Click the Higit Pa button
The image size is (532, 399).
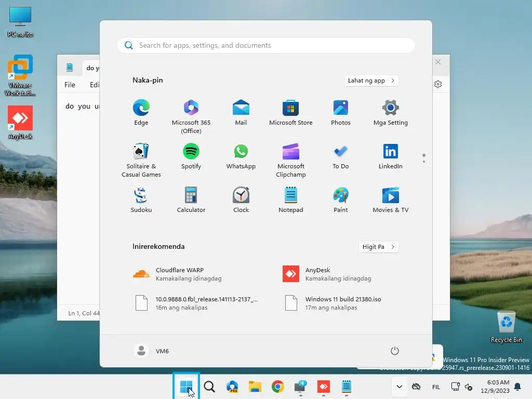378,247
